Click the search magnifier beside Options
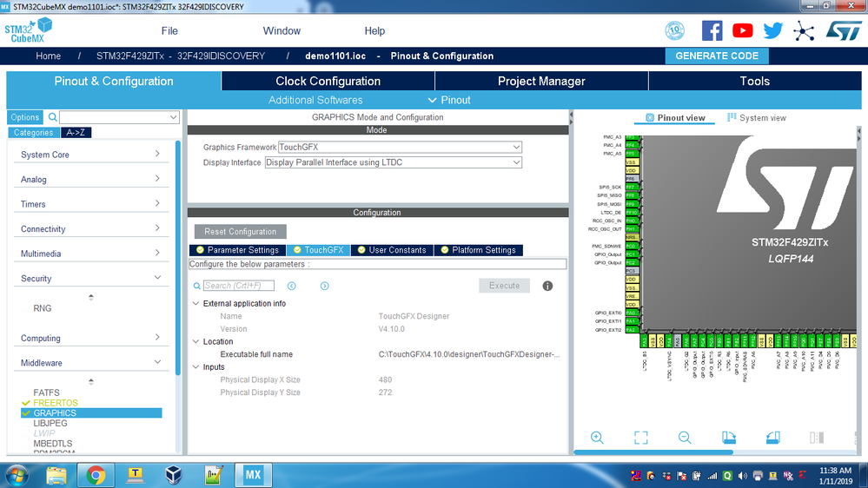868x488 pixels. click(x=53, y=117)
